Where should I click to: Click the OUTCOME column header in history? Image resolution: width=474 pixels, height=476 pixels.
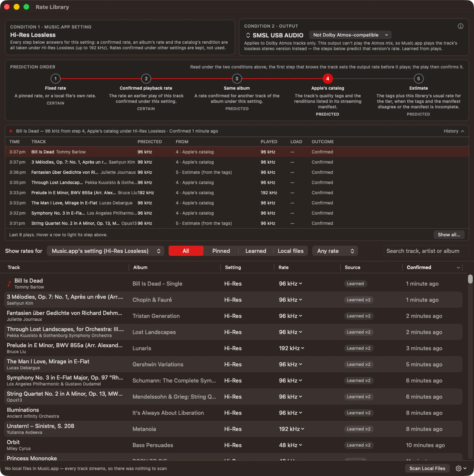pos(322,142)
